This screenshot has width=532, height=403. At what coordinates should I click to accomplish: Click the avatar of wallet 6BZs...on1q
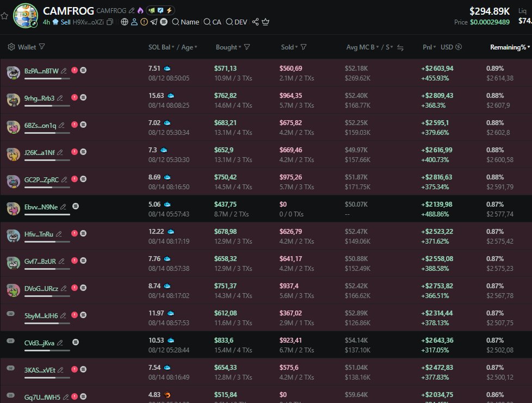(13, 127)
